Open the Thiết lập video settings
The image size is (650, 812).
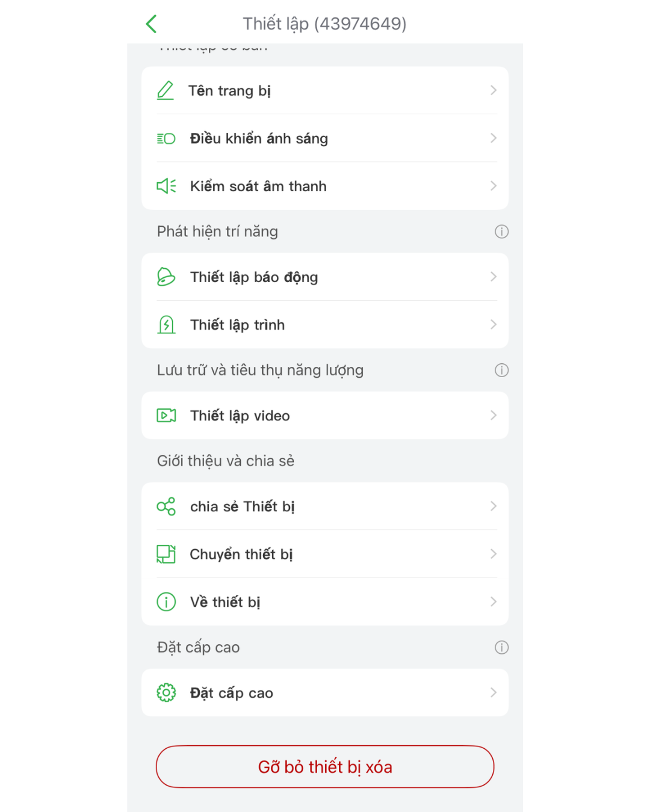(x=325, y=416)
